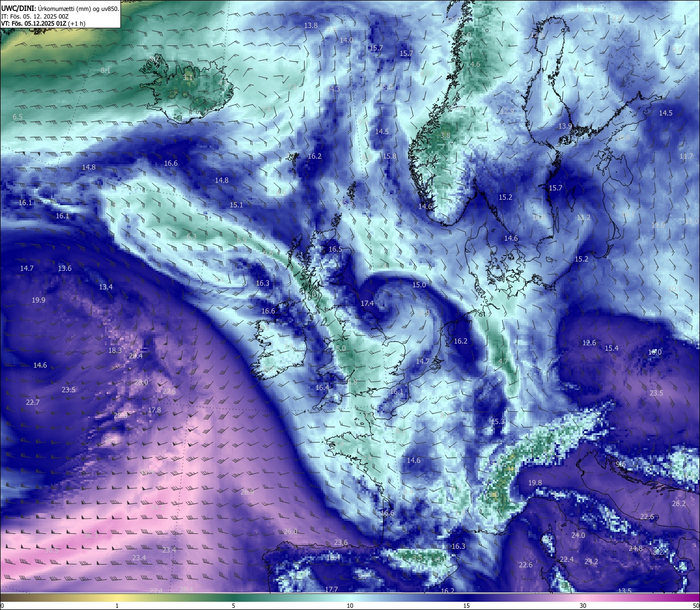700x610 pixels.
Task: Click the value 24.2 on the map
Action: click(591, 562)
